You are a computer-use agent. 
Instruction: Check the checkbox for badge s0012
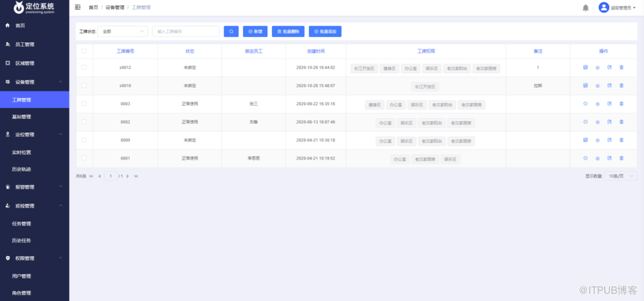pyautogui.click(x=84, y=67)
